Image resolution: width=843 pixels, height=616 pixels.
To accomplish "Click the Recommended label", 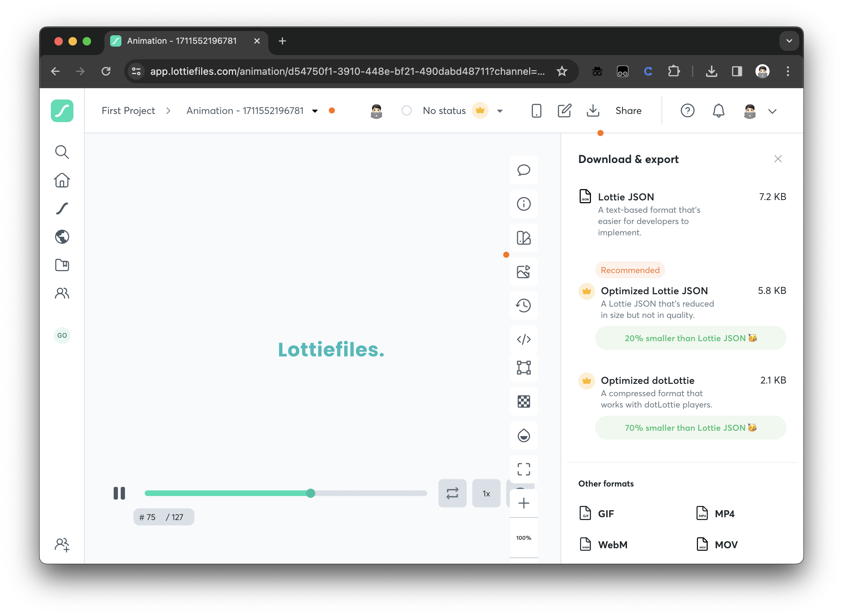I will click(630, 270).
